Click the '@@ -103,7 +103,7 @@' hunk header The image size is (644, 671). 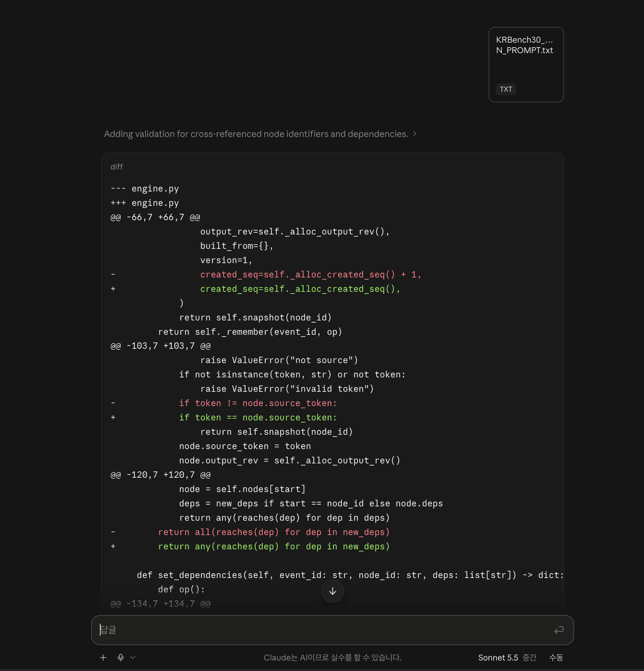coord(160,346)
